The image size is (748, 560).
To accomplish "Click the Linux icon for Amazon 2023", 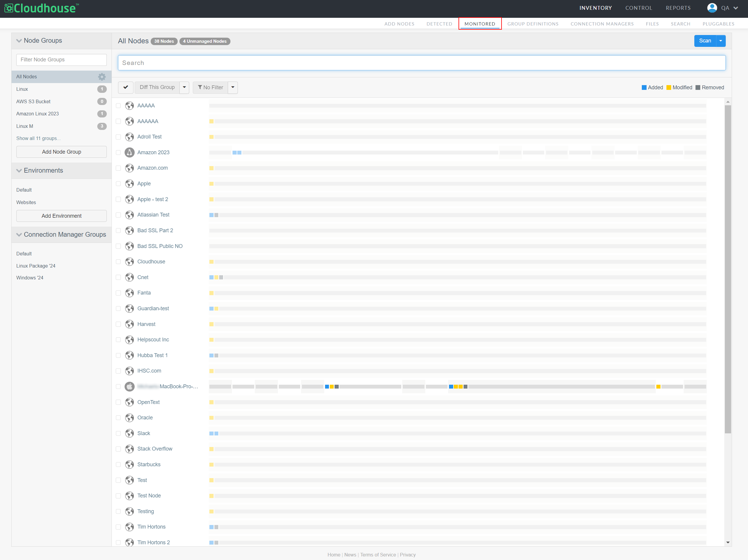I will tap(130, 152).
